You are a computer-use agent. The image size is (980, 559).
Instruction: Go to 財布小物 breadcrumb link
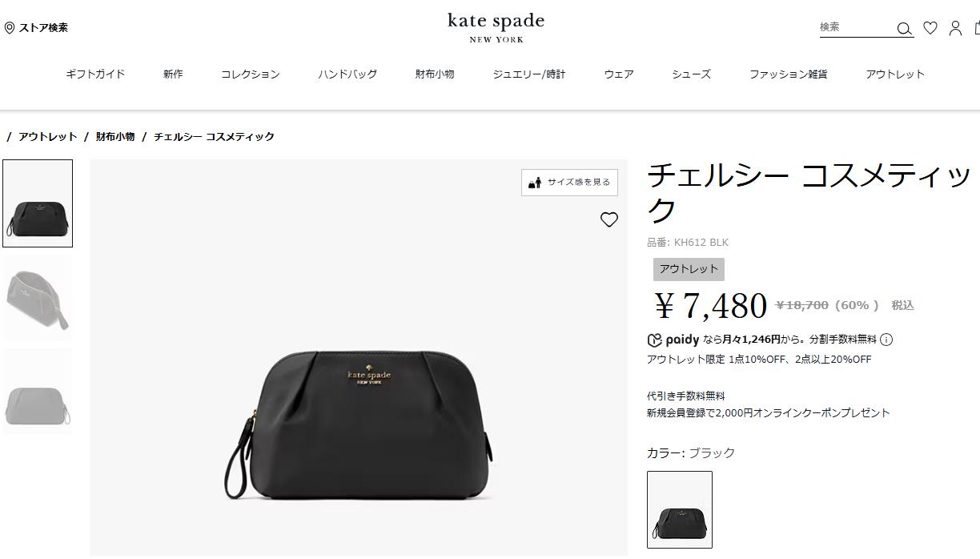coord(115,137)
